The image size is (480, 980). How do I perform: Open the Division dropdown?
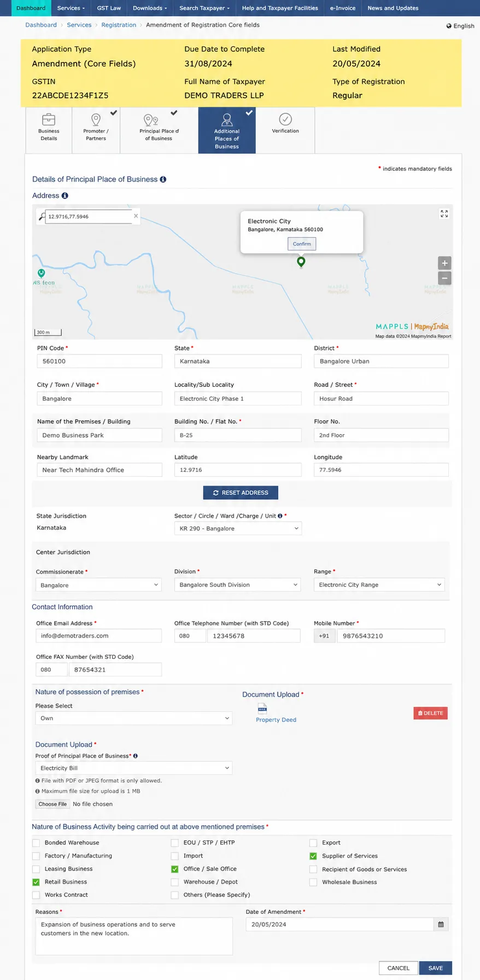click(238, 585)
